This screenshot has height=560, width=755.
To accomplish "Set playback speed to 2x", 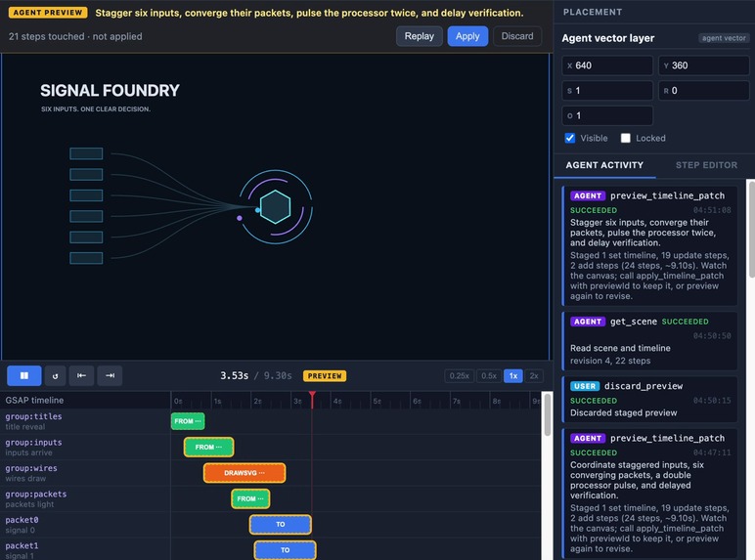I will (x=534, y=375).
